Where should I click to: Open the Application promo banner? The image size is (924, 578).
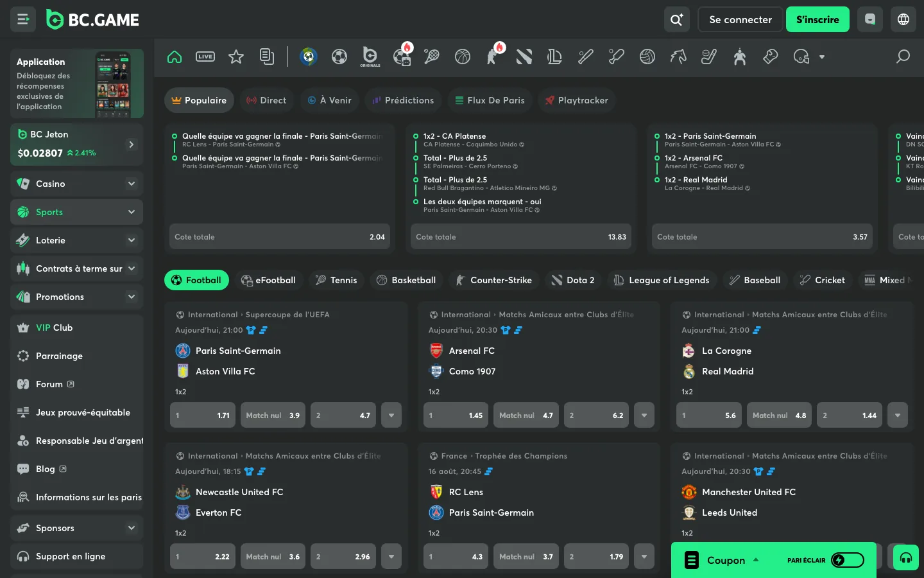tap(77, 83)
